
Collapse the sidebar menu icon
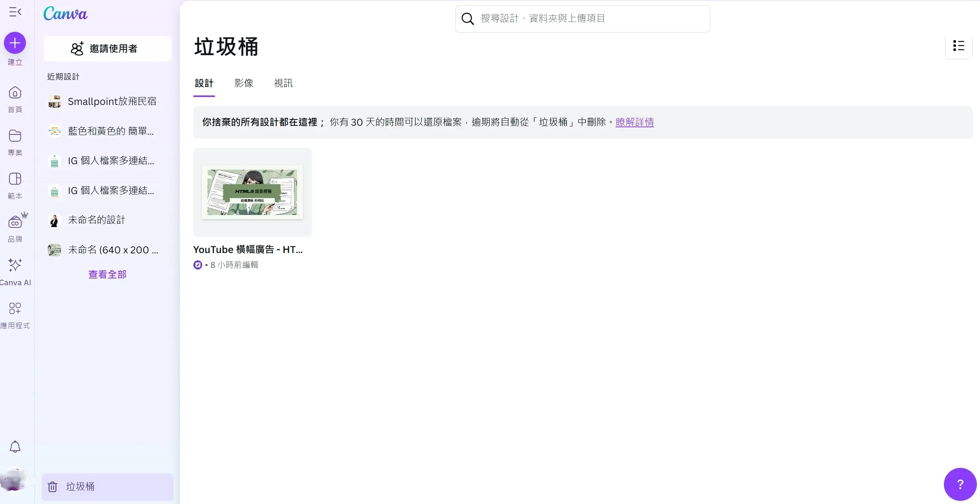[15, 12]
